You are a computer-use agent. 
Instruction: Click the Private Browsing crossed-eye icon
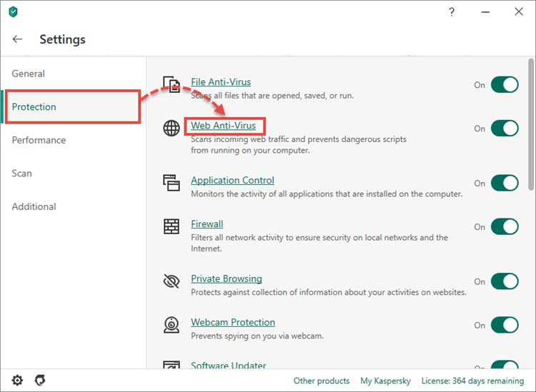(172, 281)
